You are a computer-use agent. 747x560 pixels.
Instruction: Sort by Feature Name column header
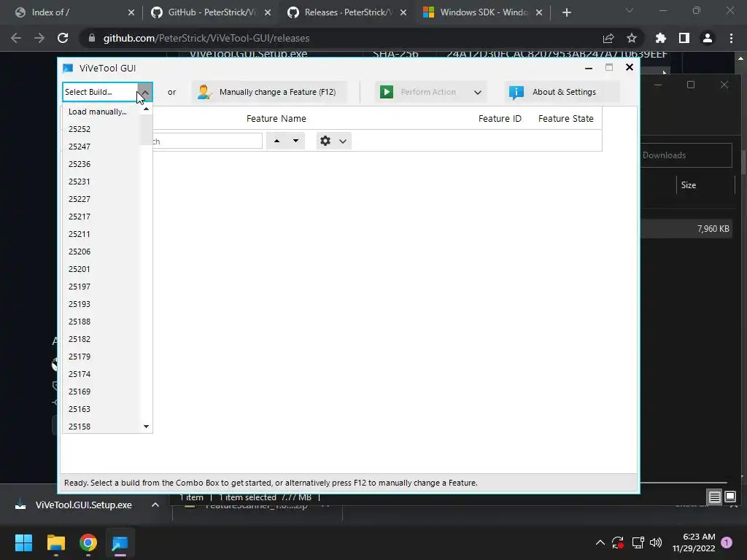pos(276,119)
